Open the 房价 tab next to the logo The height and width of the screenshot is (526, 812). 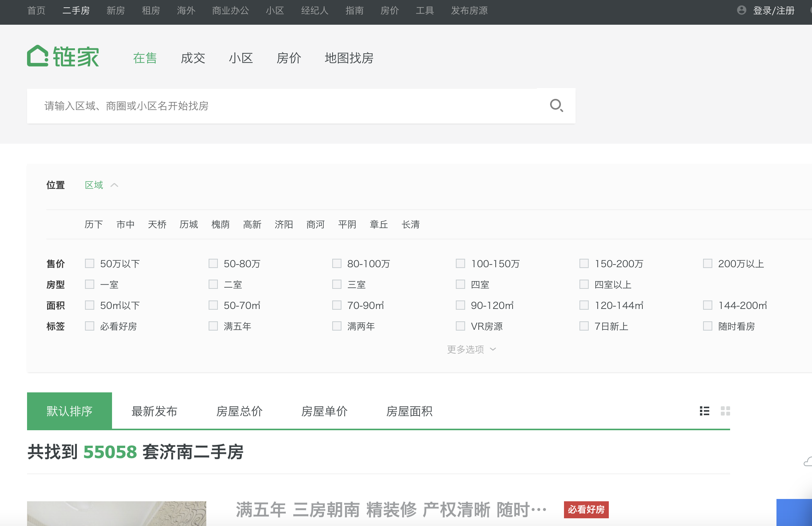coord(289,58)
